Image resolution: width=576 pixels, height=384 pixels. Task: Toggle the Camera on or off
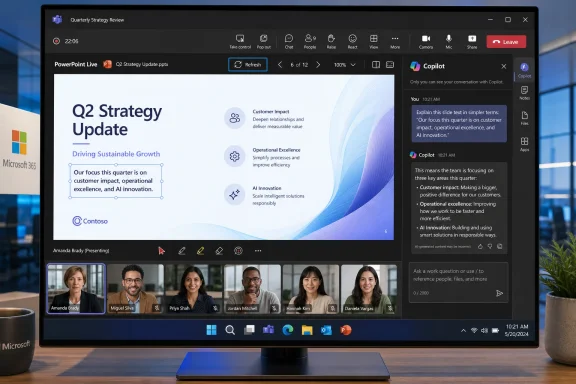[426, 42]
